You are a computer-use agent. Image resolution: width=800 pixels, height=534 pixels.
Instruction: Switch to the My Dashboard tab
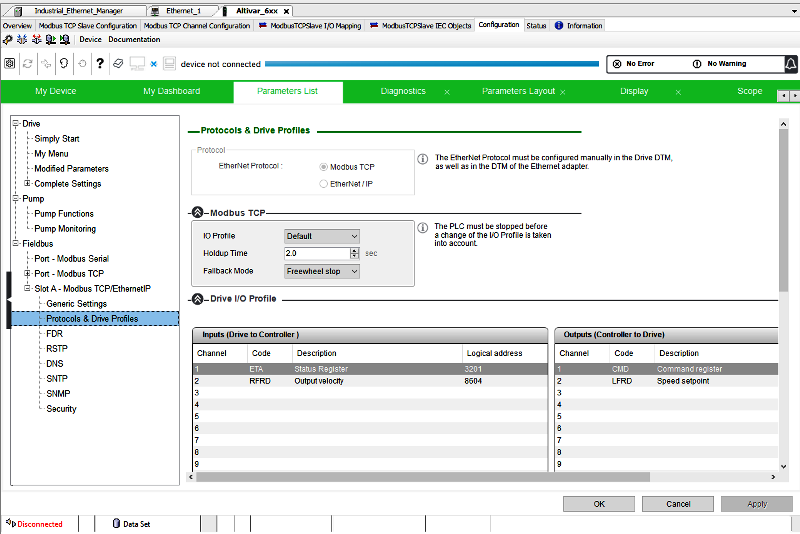pos(171,92)
